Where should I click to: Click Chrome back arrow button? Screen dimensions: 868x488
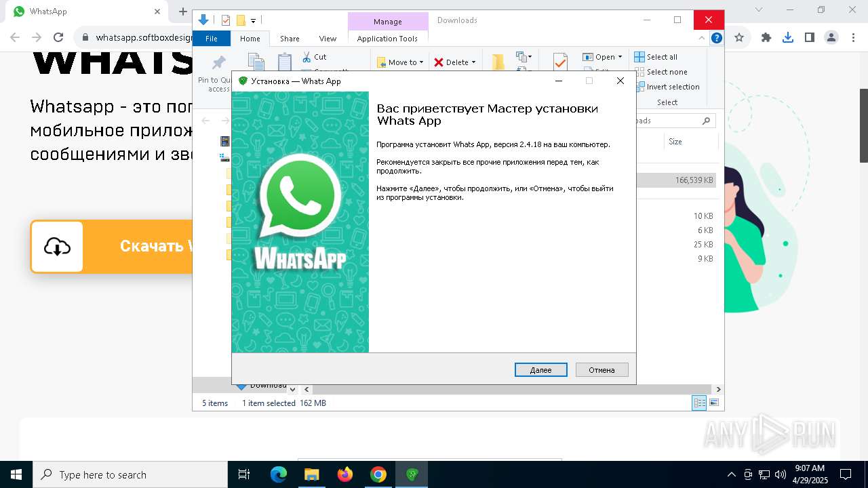point(15,38)
